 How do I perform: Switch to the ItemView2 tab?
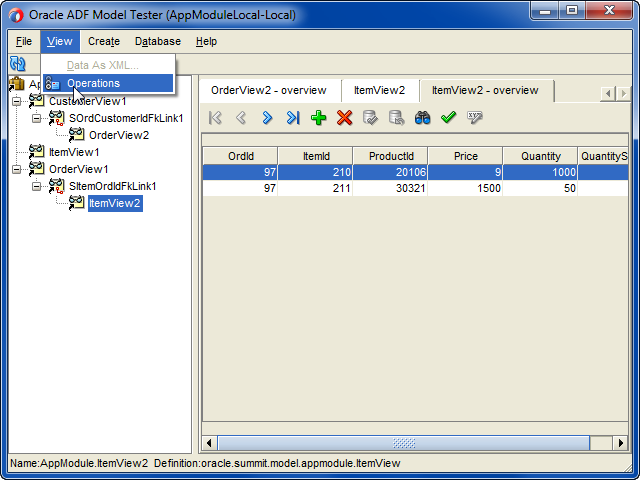tap(380, 90)
